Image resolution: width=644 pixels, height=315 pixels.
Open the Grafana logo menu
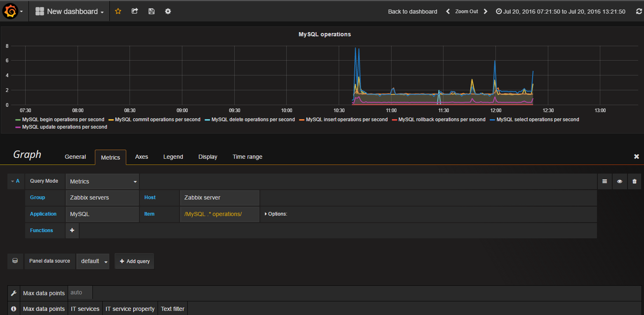tap(14, 11)
